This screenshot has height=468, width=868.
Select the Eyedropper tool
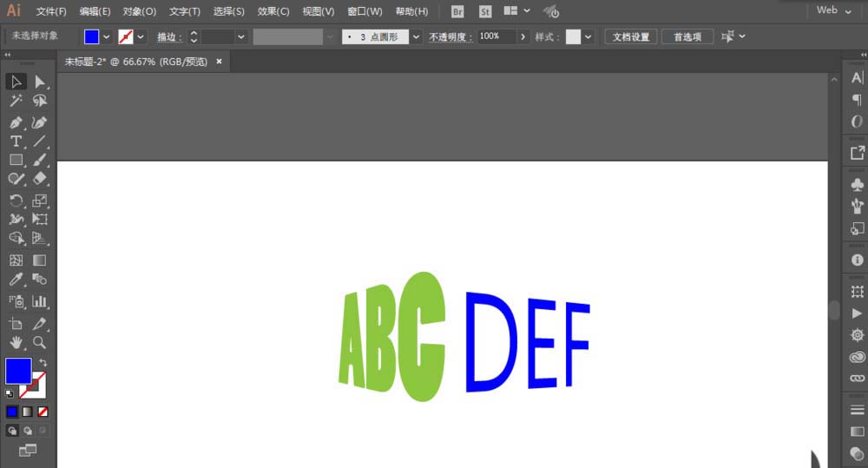pos(16,279)
